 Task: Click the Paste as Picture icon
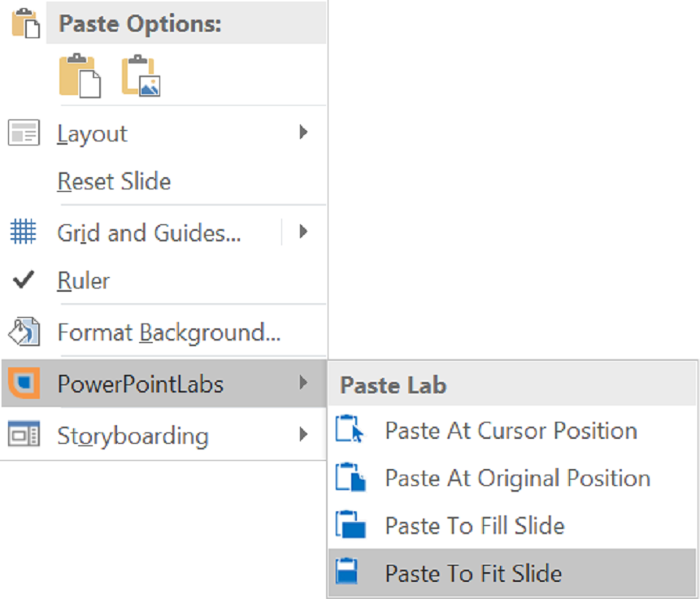tap(141, 76)
